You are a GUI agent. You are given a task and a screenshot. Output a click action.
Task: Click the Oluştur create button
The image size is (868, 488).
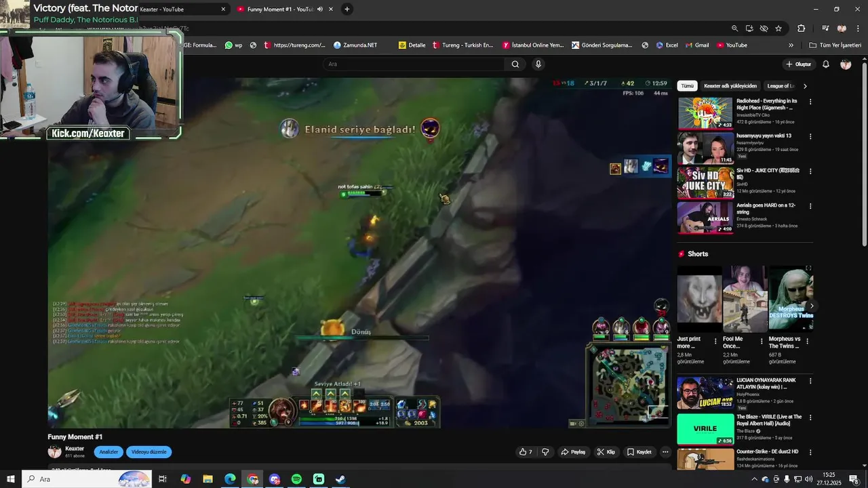pos(799,64)
